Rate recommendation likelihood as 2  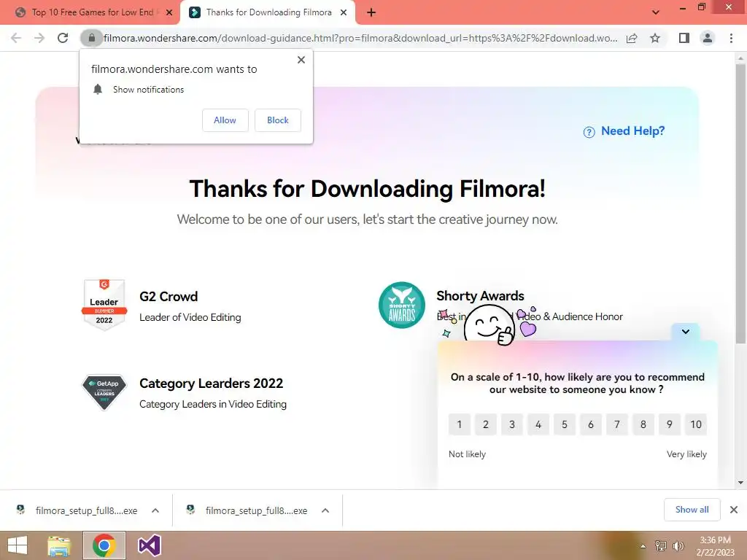click(x=485, y=424)
